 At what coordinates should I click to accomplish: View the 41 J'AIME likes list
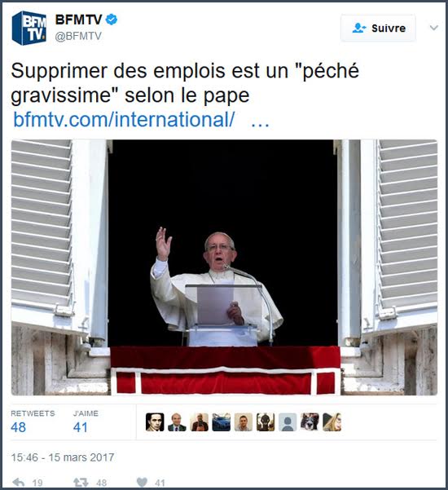(x=86, y=422)
